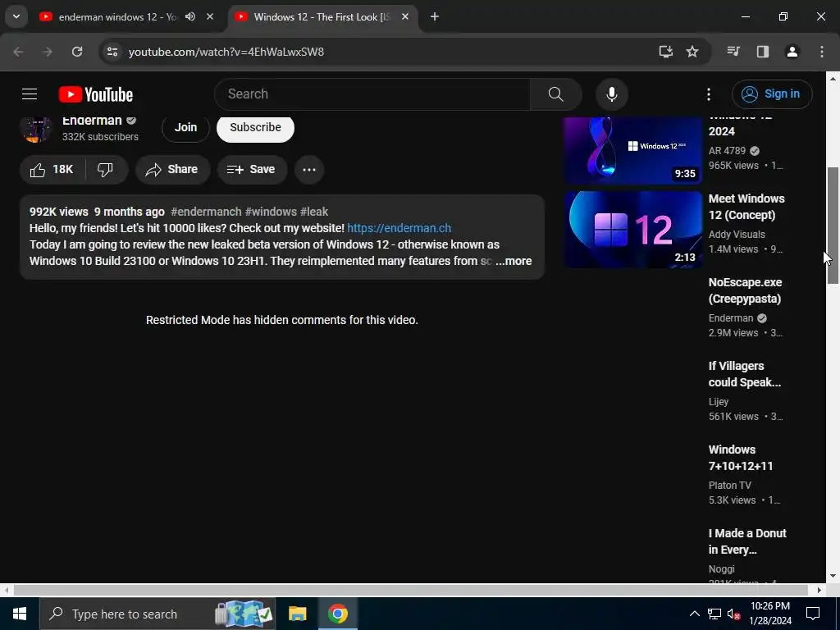Bookmark this page with star icon

(x=692, y=52)
